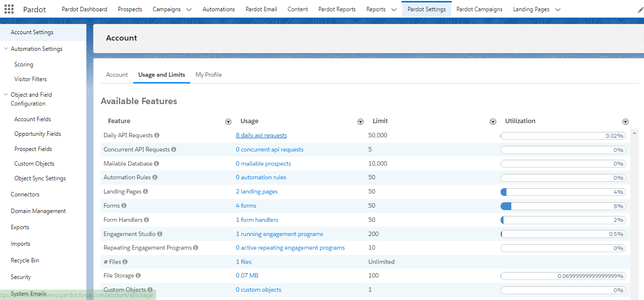Click the pencil edit icon in navigation bar
The height and width of the screenshot is (300, 644).
tap(640, 10)
